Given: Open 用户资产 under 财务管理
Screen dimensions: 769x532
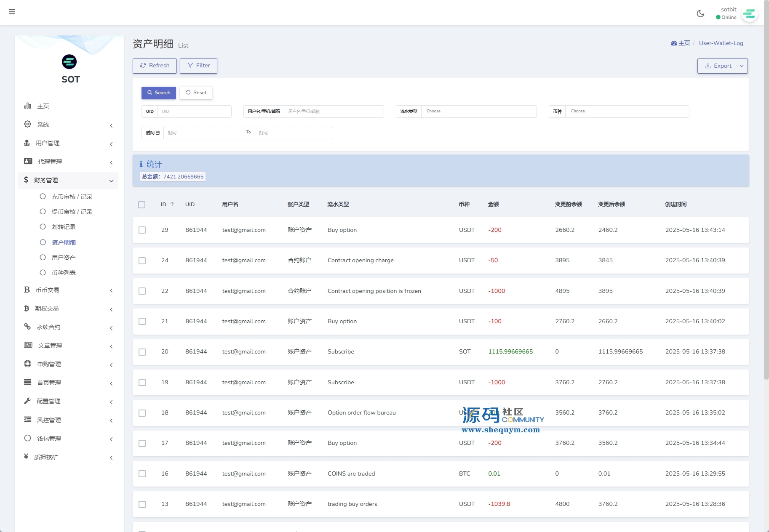Looking at the screenshot, I should (x=64, y=258).
